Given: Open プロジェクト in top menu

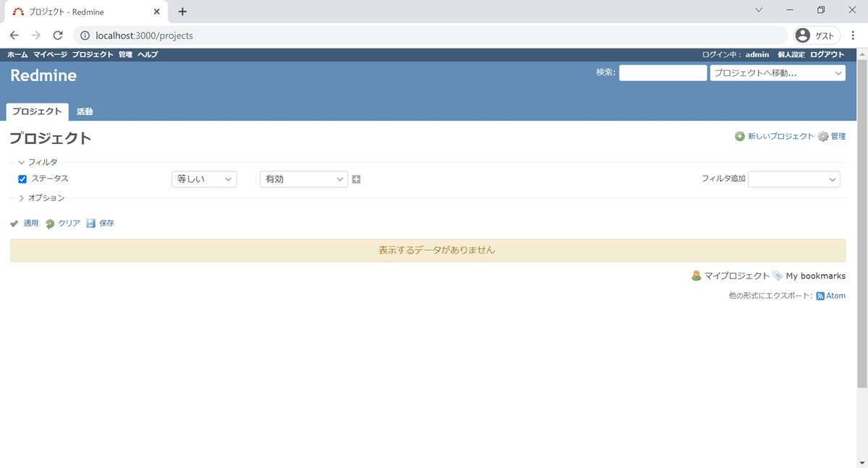Looking at the screenshot, I should [93, 55].
